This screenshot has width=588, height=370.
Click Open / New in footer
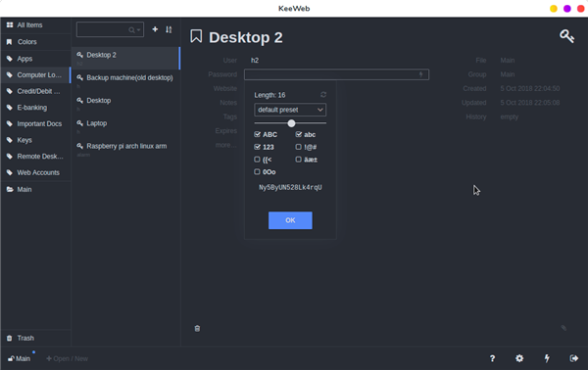pyautogui.click(x=67, y=359)
